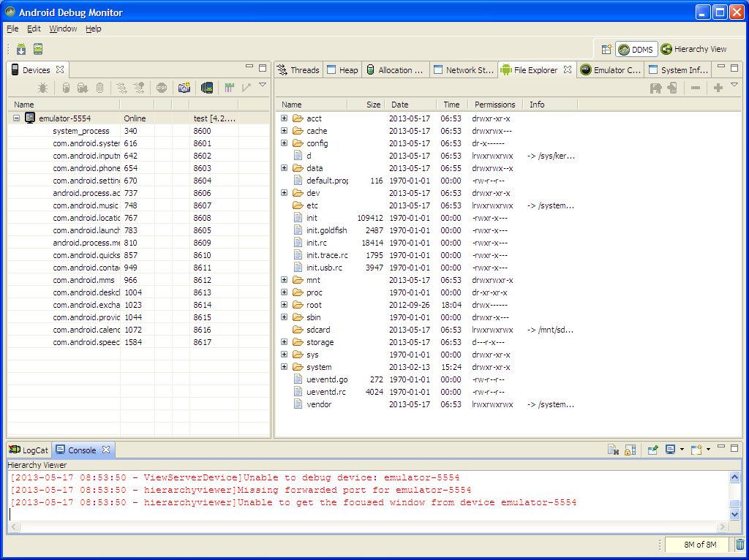Click the console scroll down arrow
The image size is (749, 560).
734,514
